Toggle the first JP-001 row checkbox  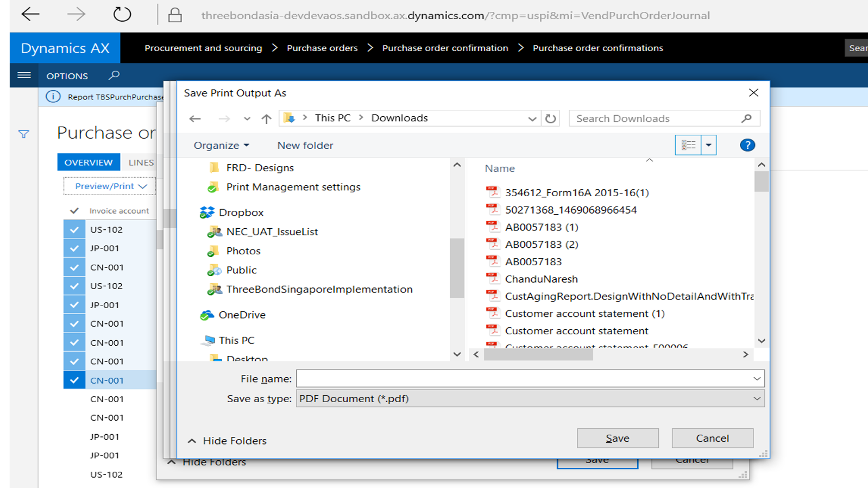(x=74, y=248)
